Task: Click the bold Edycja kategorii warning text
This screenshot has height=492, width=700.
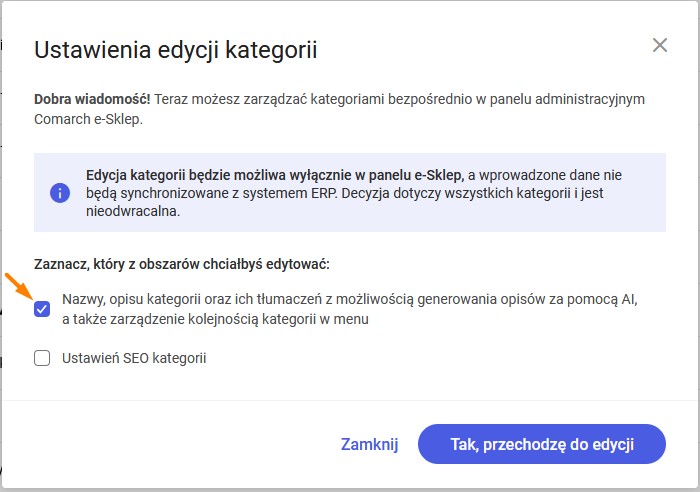Action: pos(275,175)
